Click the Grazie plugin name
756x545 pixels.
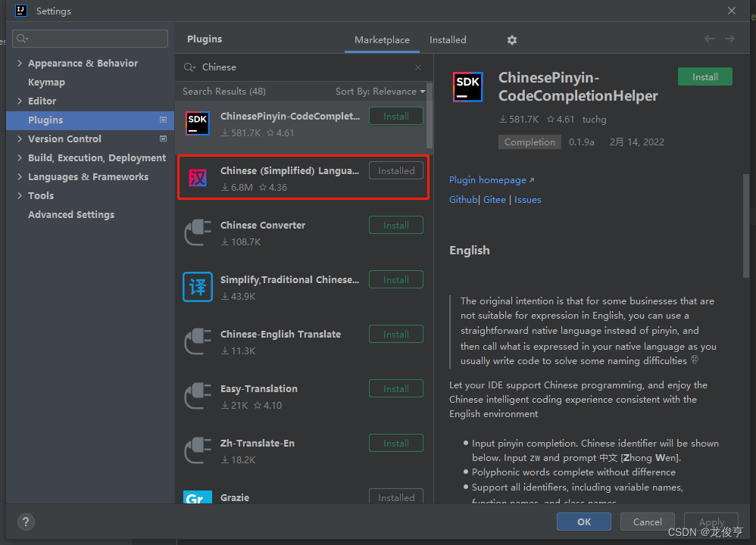tap(235, 497)
